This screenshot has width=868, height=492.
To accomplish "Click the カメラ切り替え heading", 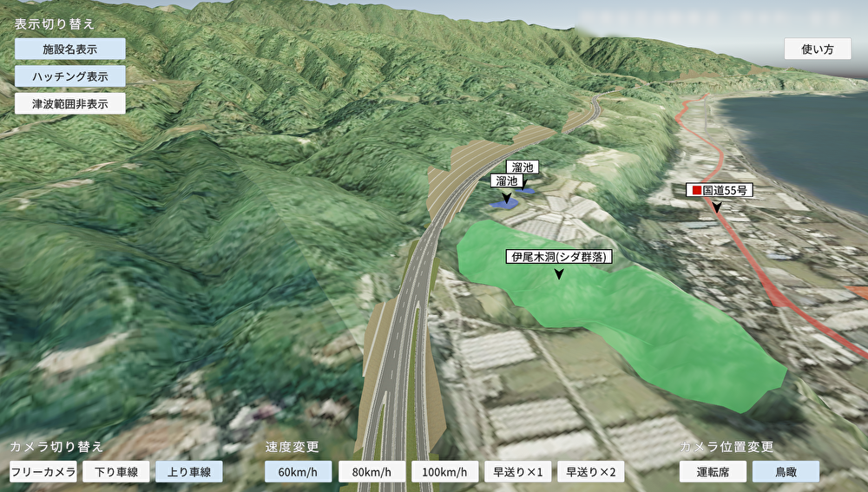I will click(56, 447).
